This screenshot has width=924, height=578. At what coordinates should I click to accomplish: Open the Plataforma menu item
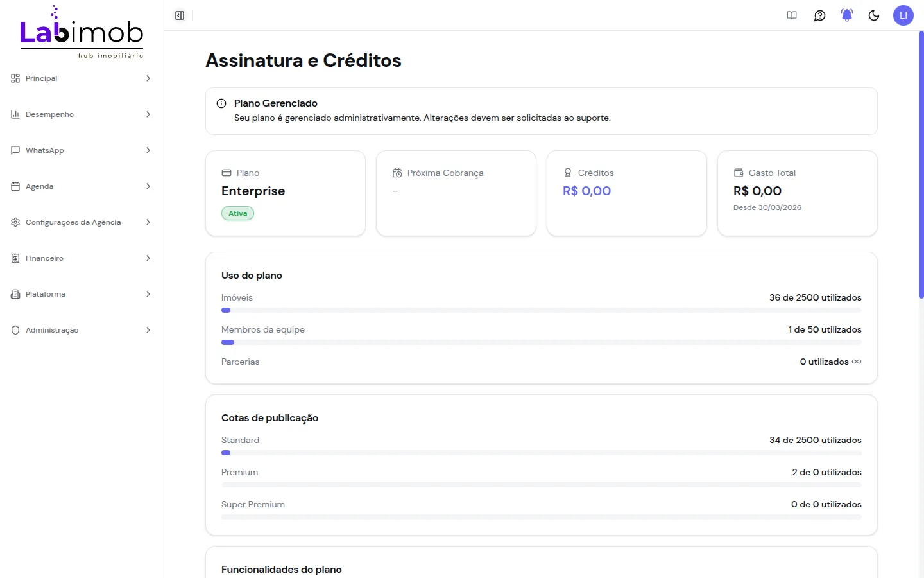(81, 294)
